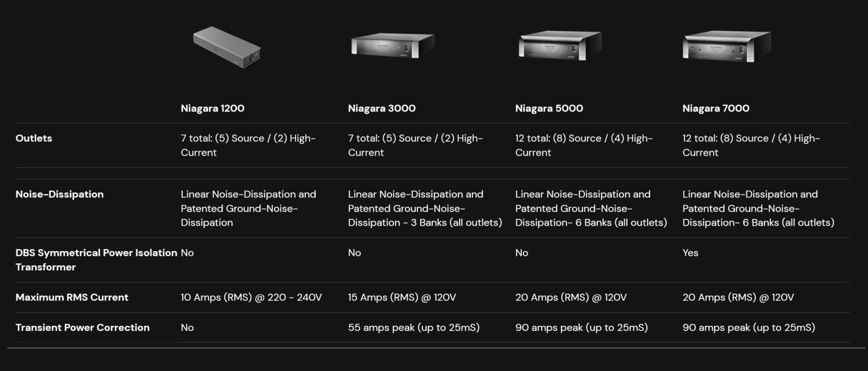Click the Maximum RMS Current row label

(72, 297)
